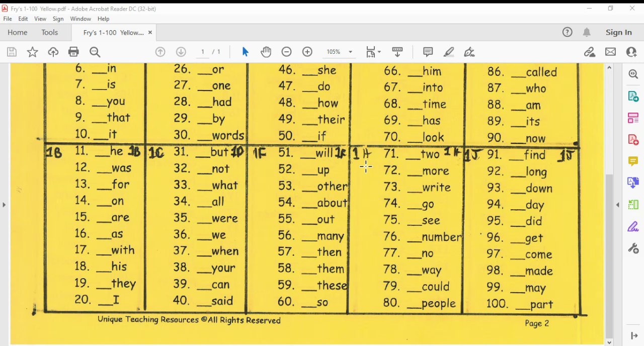Open the Fill & Sign purple tool

point(633,226)
